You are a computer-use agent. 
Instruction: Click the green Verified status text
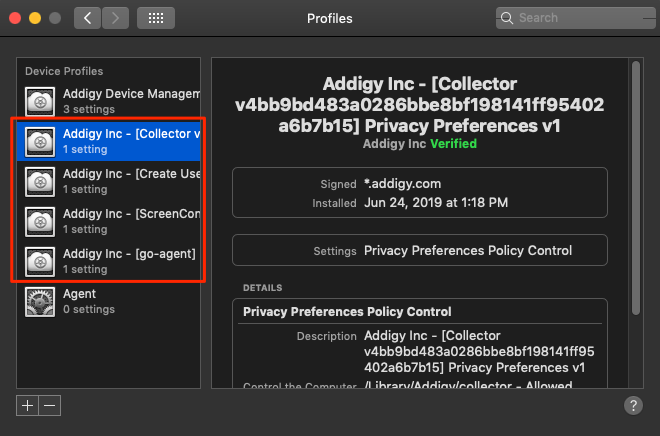pos(453,144)
